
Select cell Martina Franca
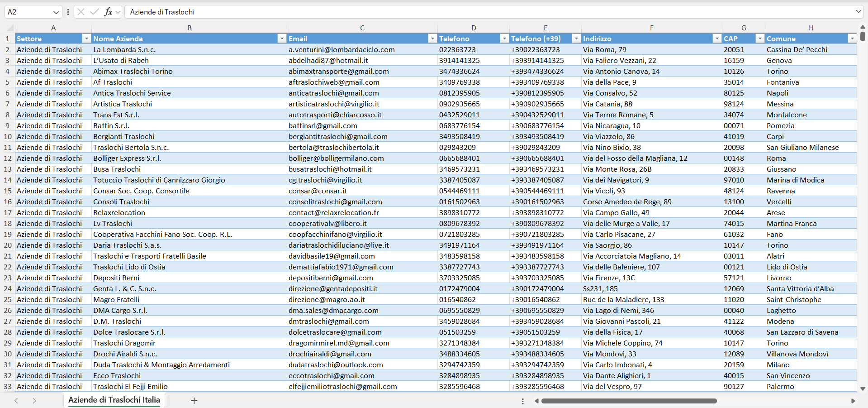click(x=811, y=223)
